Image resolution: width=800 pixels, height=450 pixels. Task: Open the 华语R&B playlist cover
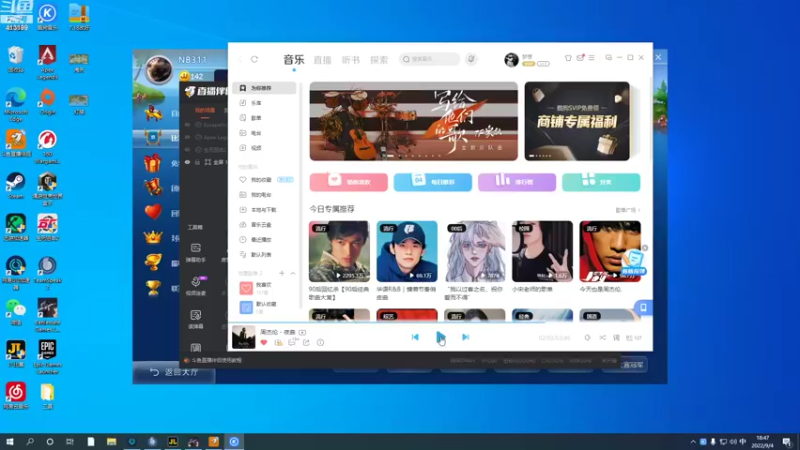[407, 251]
